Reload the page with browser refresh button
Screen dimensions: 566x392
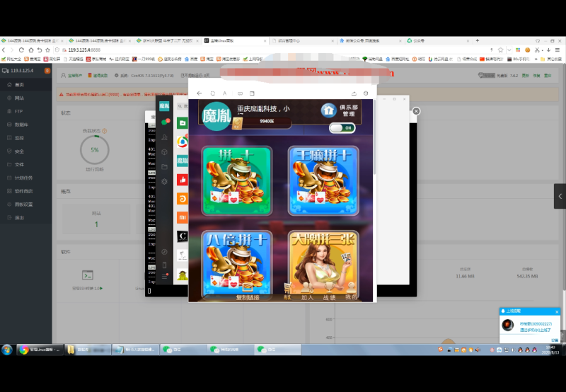pos(21,50)
